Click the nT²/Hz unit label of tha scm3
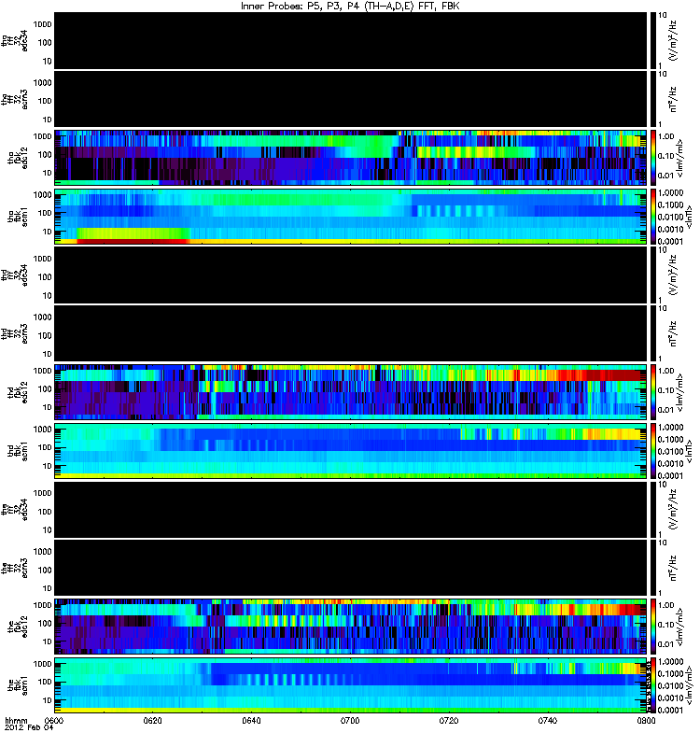The height and width of the screenshot is (747, 700). pos(673,99)
